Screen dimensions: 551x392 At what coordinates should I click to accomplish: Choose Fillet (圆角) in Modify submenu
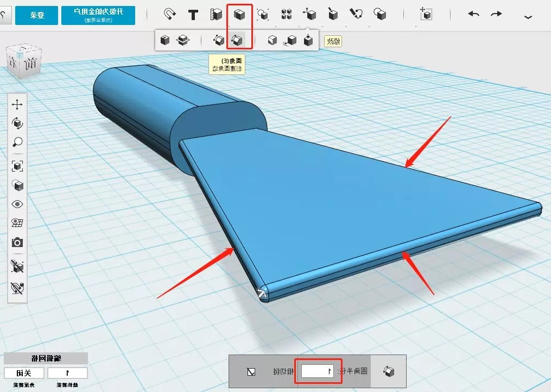(x=237, y=40)
